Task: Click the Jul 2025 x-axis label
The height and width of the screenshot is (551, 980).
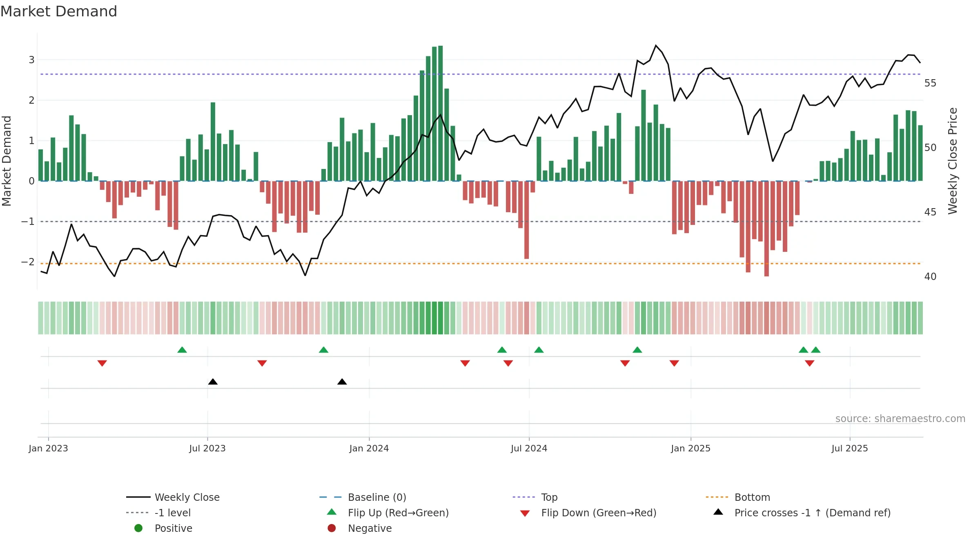Action: [850, 449]
